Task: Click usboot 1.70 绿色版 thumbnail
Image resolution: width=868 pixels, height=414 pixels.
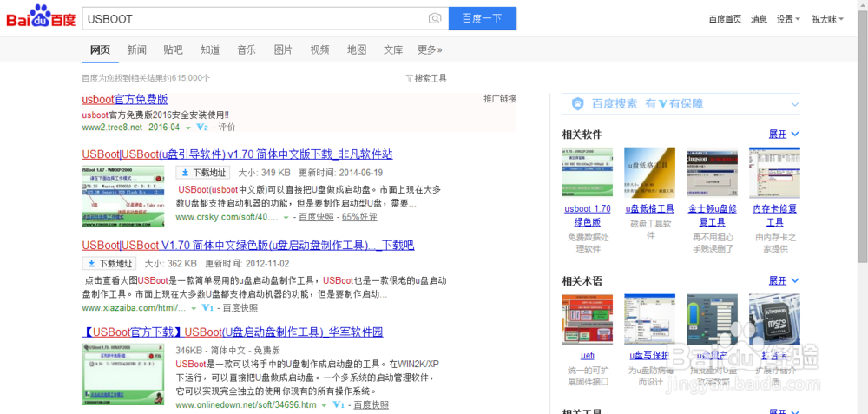Action: pyautogui.click(x=588, y=173)
